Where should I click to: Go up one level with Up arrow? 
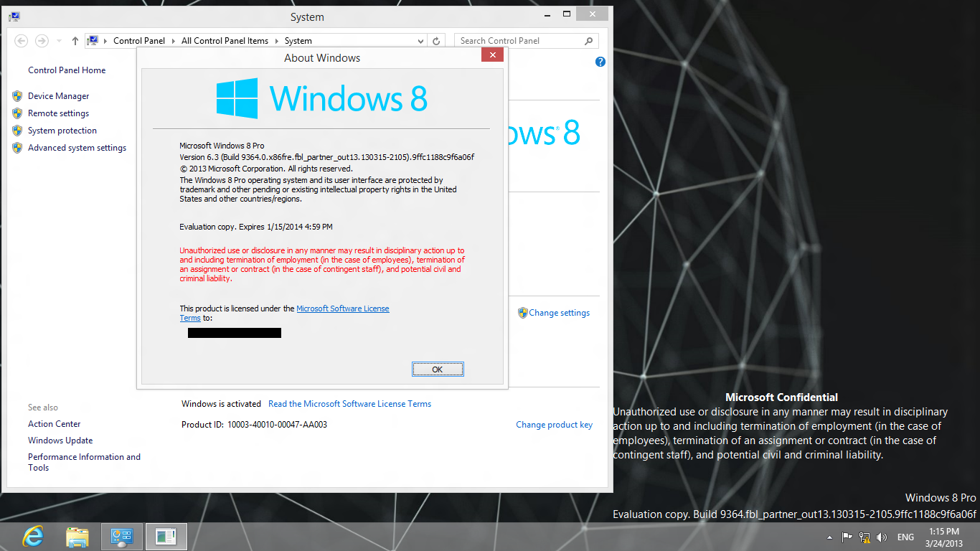point(75,41)
